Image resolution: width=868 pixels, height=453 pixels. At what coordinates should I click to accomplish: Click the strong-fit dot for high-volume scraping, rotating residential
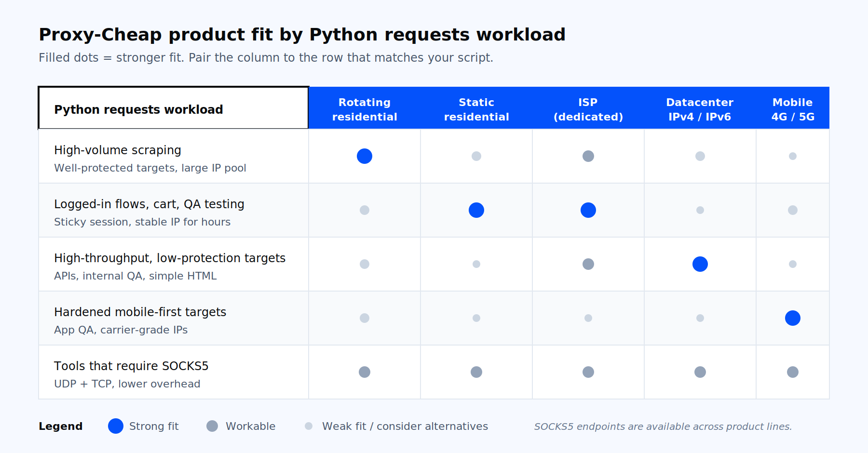[x=365, y=156]
